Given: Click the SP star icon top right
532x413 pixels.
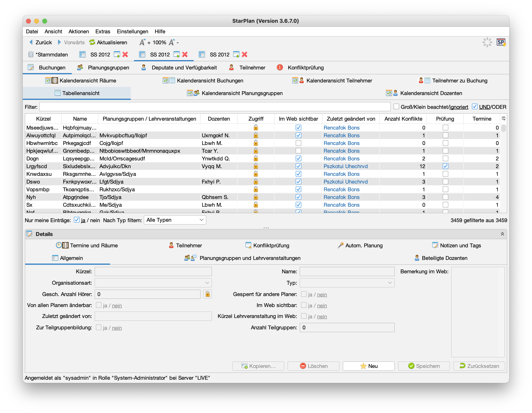Looking at the screenshot, I should pyautogui.click(x=501, y=42).
